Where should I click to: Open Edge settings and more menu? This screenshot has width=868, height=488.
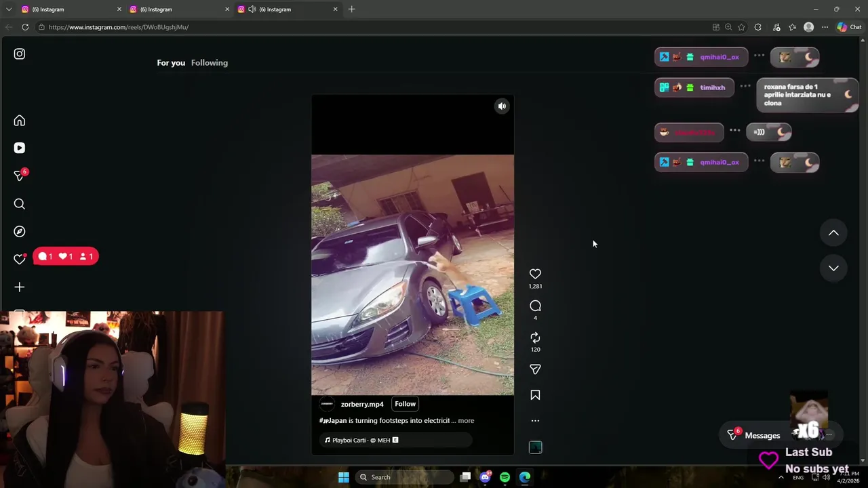(825, 27)
